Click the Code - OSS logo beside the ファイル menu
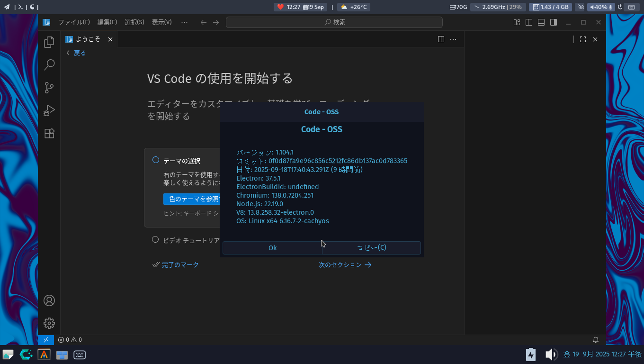The height and width of the screenshot is (364, 644). (46, 22)
